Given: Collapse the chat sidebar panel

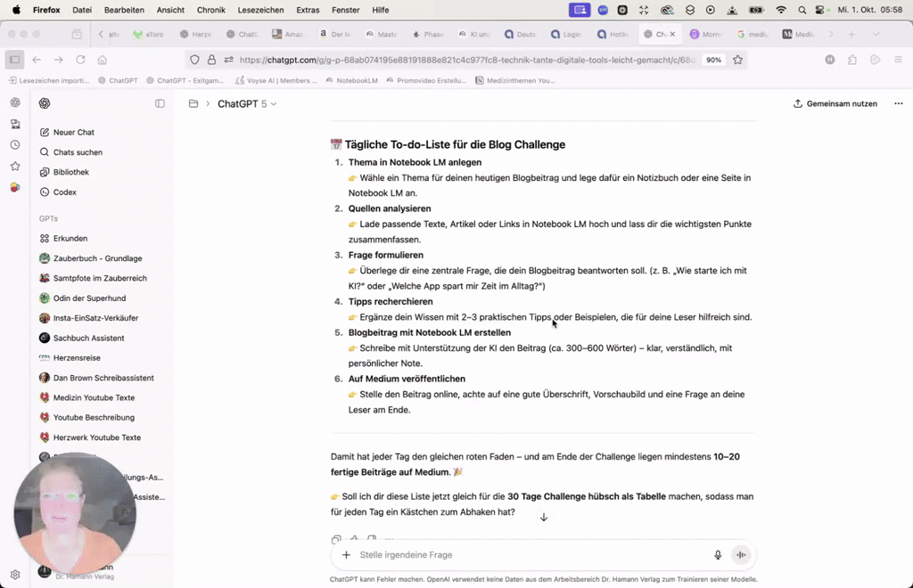Looking at the screenshot, I should [x=159, y=103].
